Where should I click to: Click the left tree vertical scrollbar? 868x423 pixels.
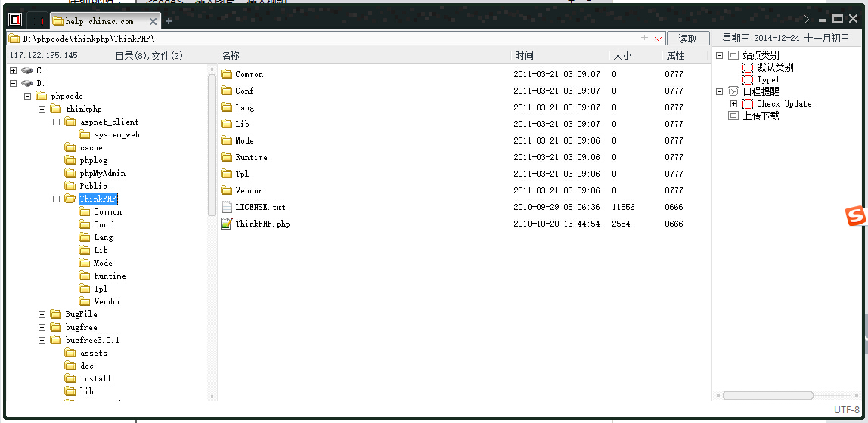[x=212, y=145]
